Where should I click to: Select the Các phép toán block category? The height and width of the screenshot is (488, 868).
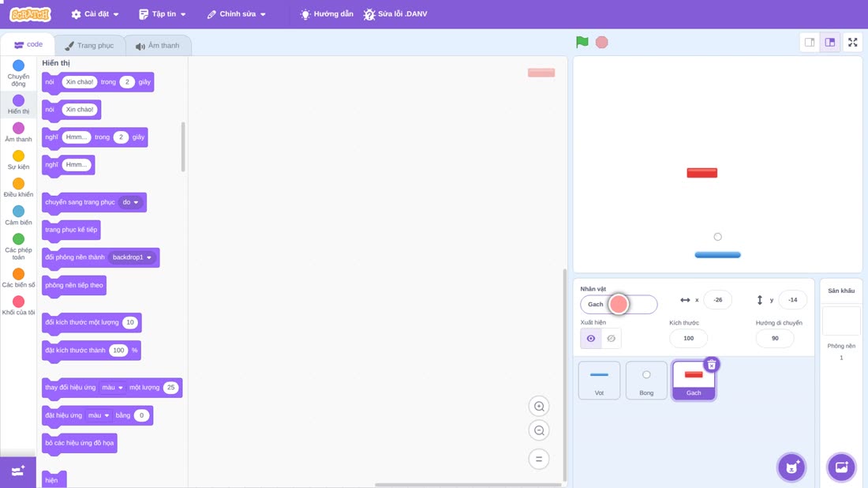coord(18,246)
